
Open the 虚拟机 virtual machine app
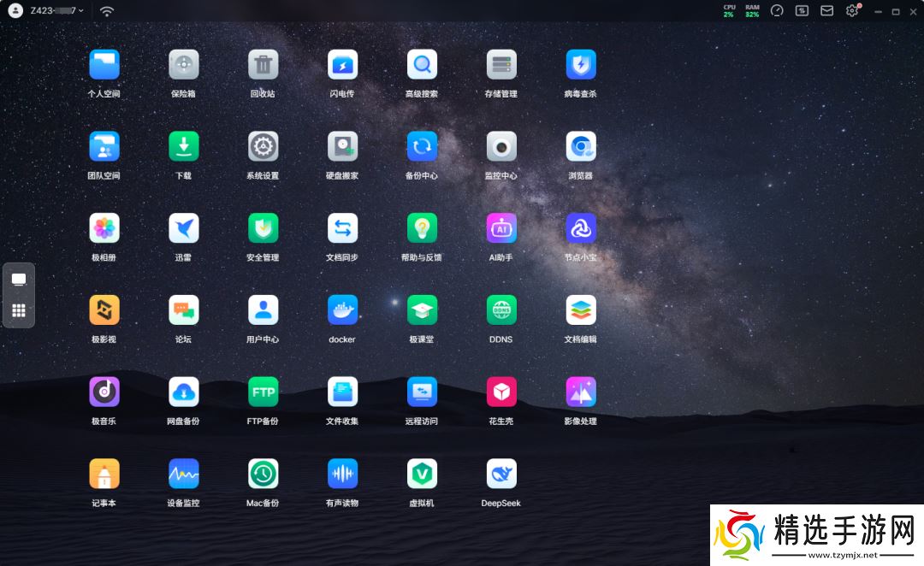pos(422,474)
